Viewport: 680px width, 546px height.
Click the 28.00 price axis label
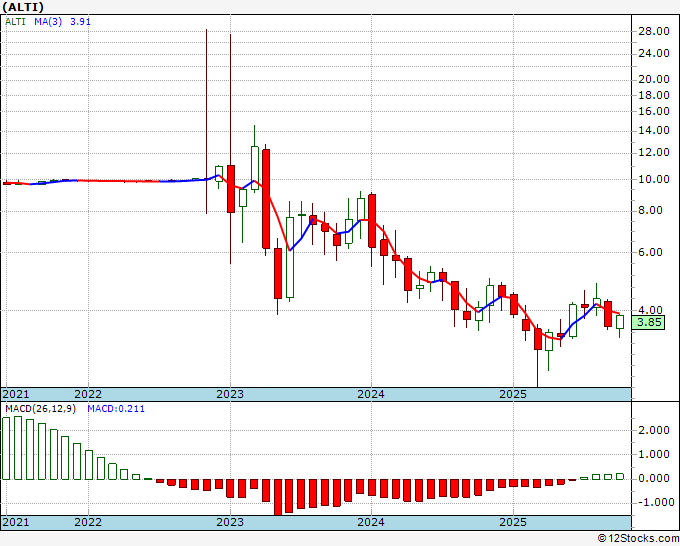[x=654, y=31]
